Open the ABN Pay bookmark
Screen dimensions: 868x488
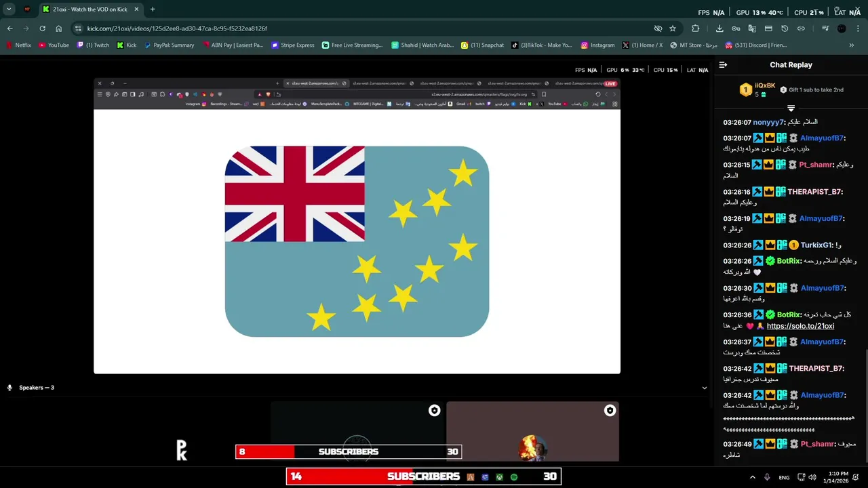(233, 45)
